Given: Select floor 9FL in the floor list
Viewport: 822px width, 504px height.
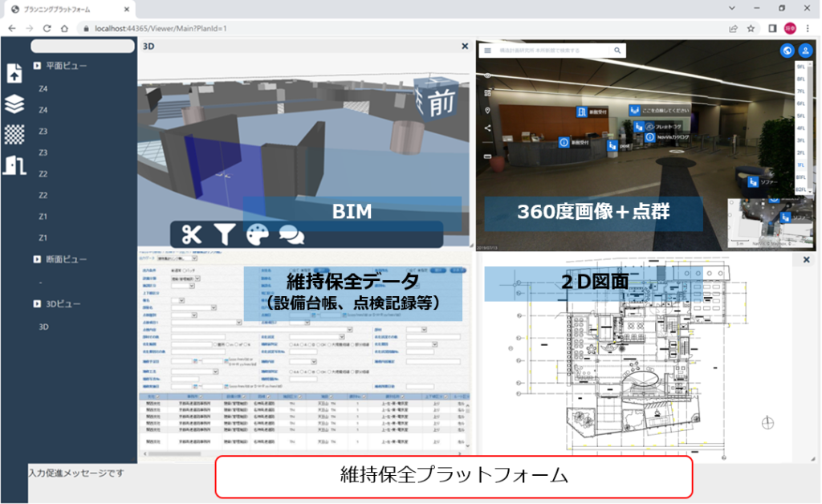Looking at the screenshot, I should coord(800,67).
